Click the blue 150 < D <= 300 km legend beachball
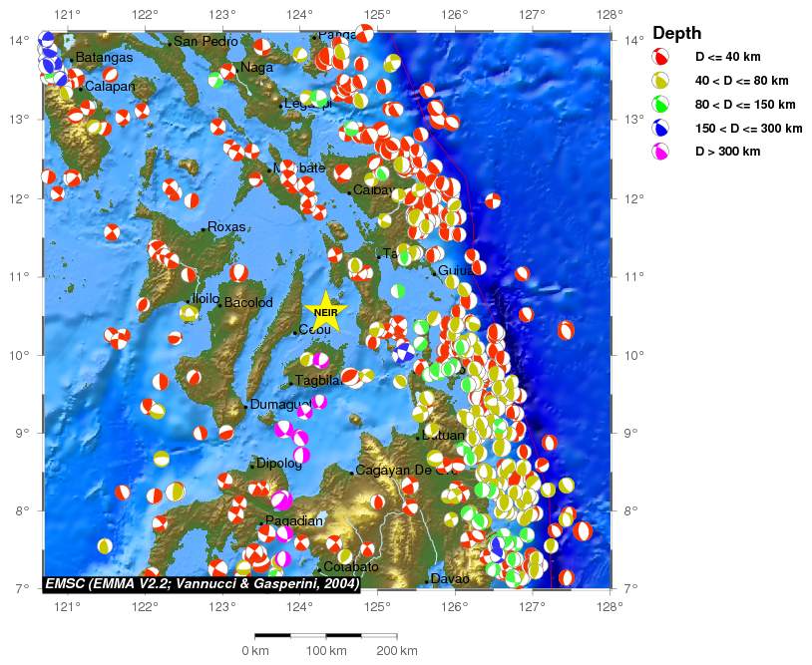 coord(660,128)
